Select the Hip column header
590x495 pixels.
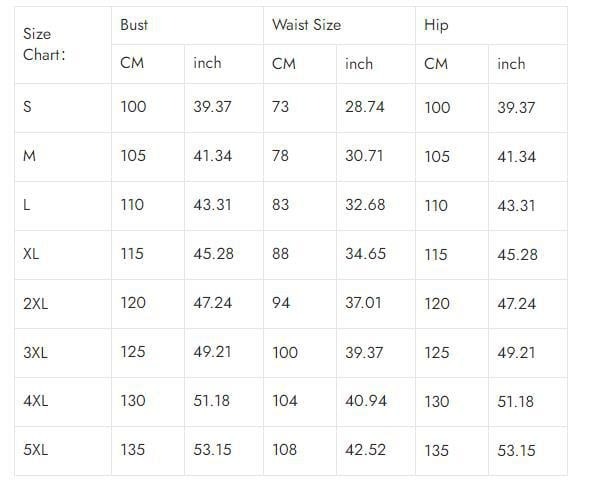[x=491, y=25]
